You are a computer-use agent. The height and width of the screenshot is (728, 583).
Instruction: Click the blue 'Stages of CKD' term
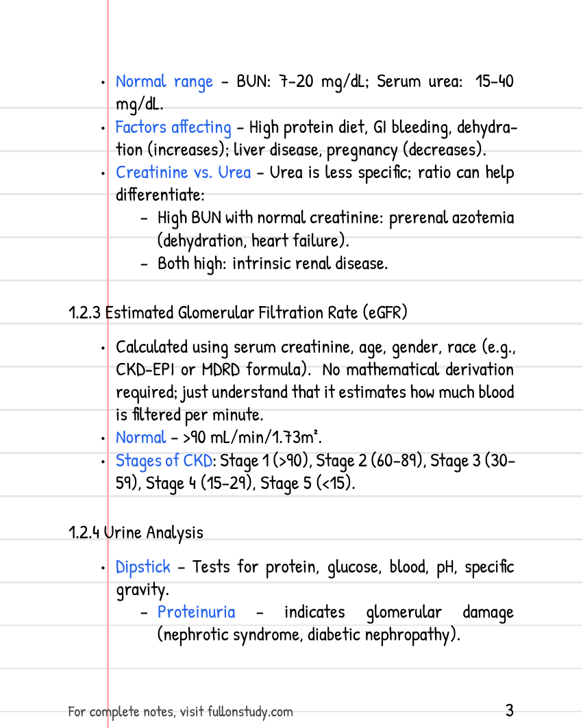pos(164,461)
